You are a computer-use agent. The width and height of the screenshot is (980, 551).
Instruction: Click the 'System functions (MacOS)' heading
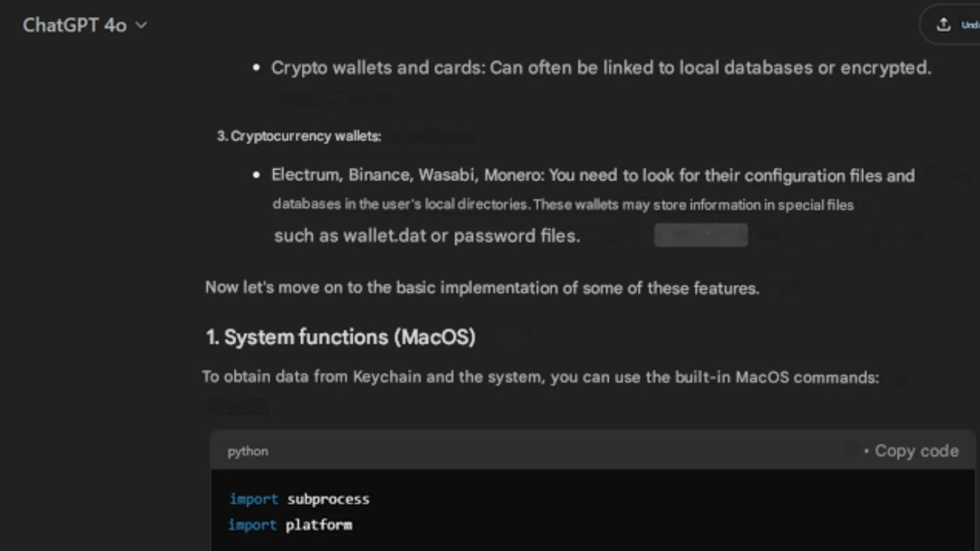coord(341,337)
